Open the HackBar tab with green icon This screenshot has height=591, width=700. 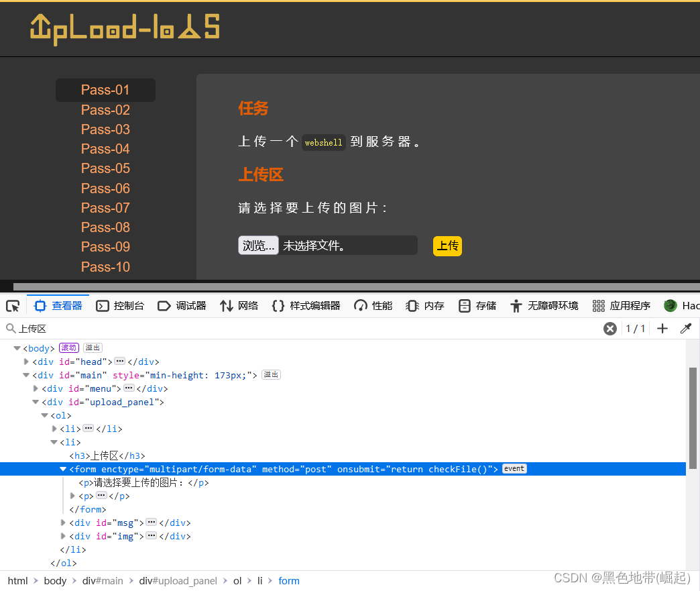(x=681, y=306)
